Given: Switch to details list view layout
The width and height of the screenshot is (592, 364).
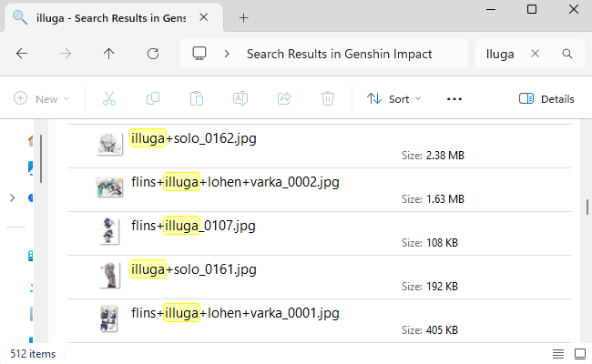Looking at the screenshot, I should pyautogui.click(x=557, y=353).
